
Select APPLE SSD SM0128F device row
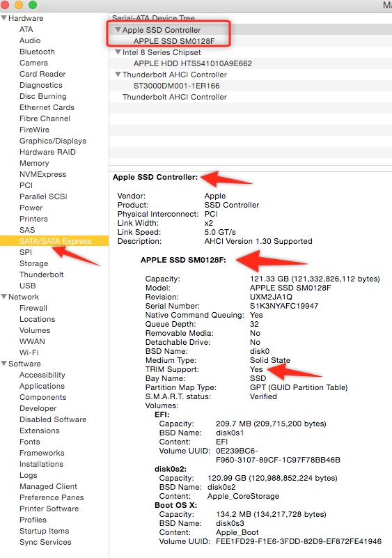[251, 41]
